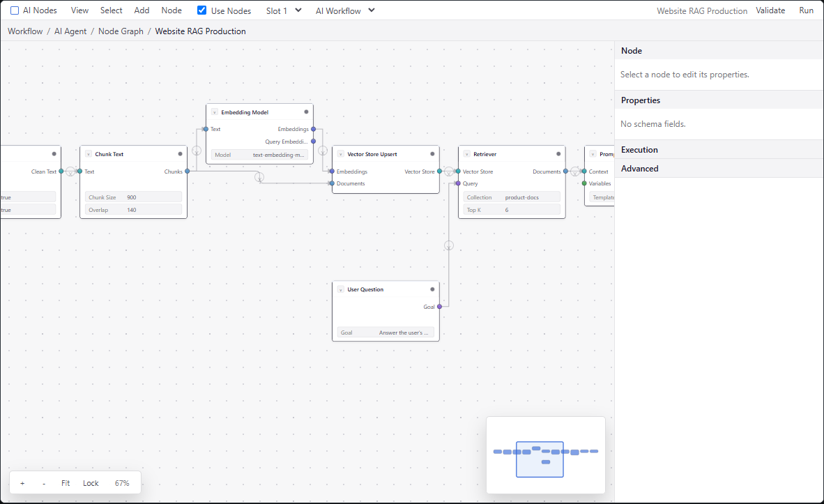Open the Select menu
This screenshot has height=504, width=824.
112,10
